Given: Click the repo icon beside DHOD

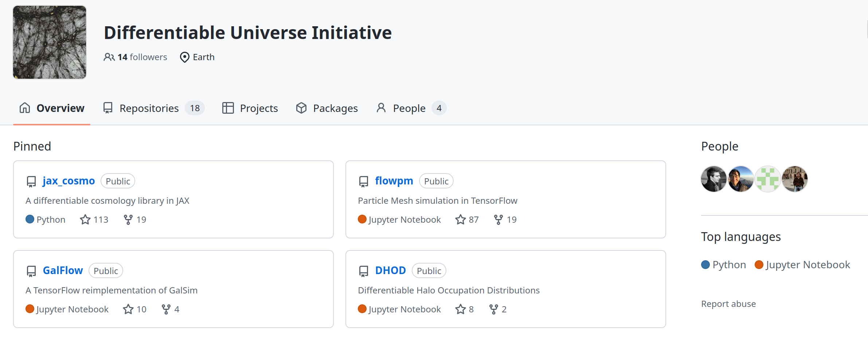Looking at the screenshot, I should 364,271.
